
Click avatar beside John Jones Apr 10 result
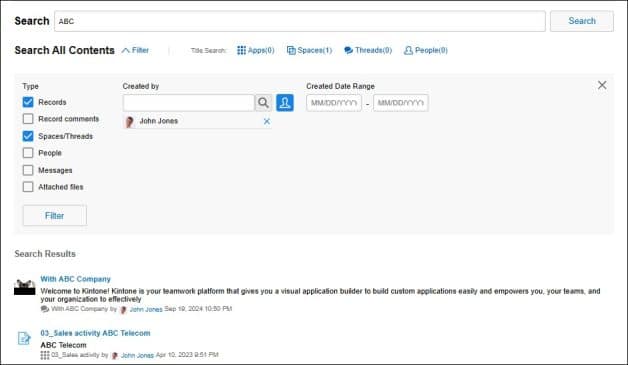(115, 355)
